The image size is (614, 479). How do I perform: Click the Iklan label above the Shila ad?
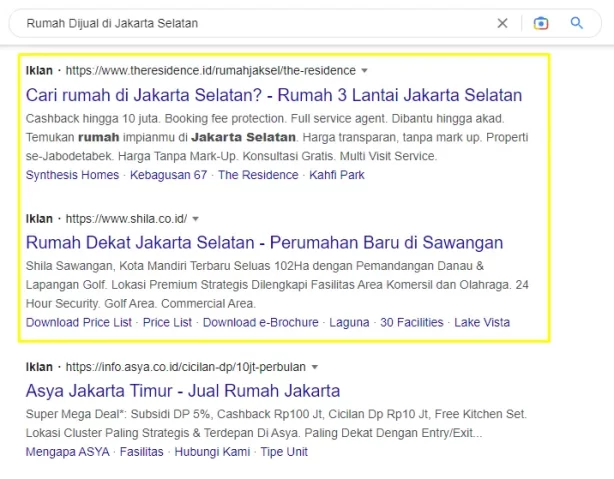tap(39, 219)
